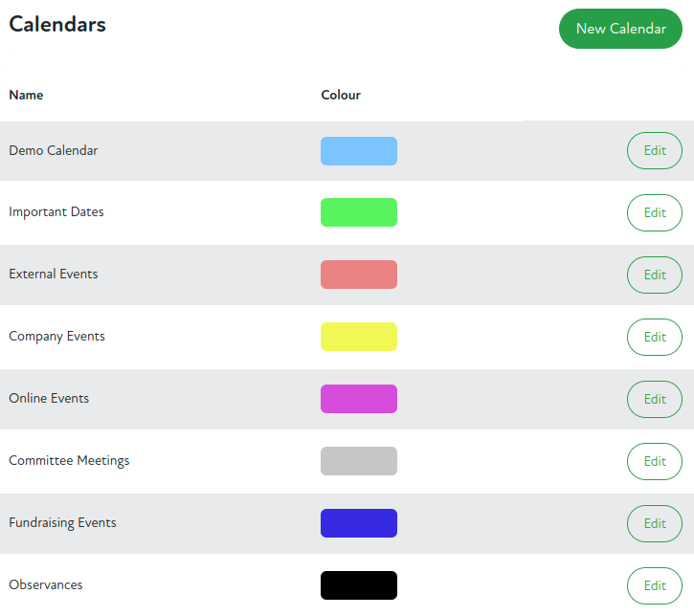
Task: Choose the black Observances colour swatch
Action: pos(358,585)
